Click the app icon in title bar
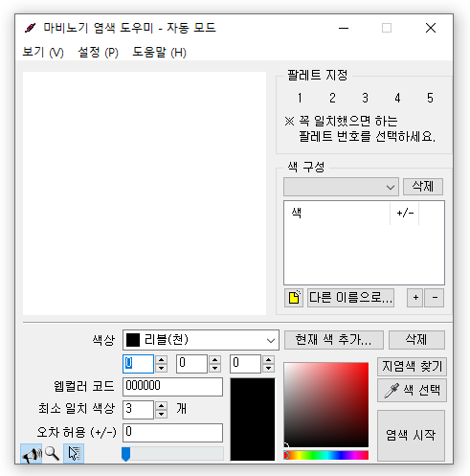 click(x=31, y=28)
